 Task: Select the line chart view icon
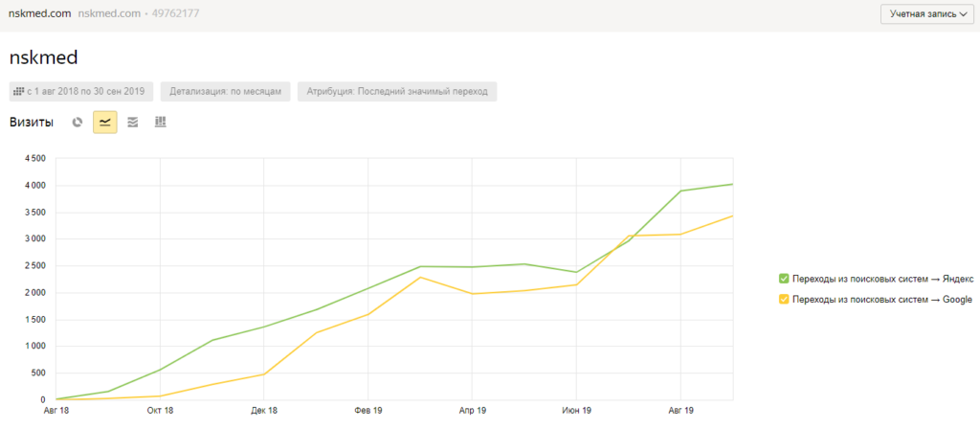105,123
